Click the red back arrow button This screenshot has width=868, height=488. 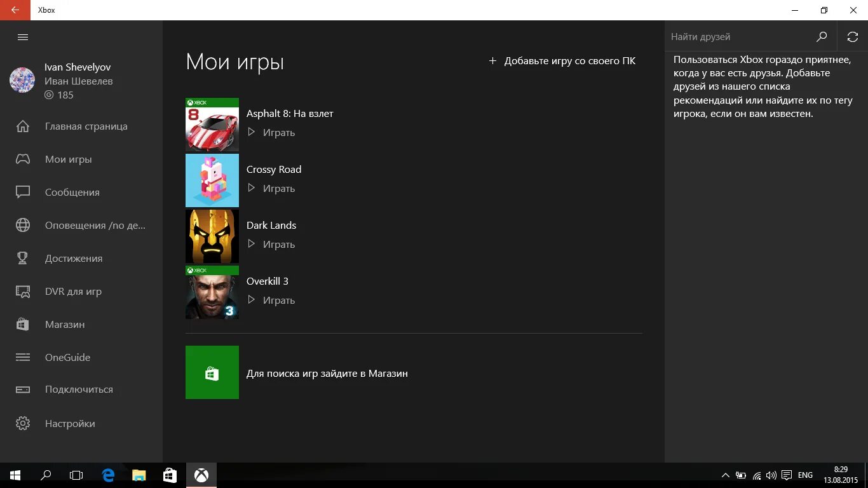15,10
